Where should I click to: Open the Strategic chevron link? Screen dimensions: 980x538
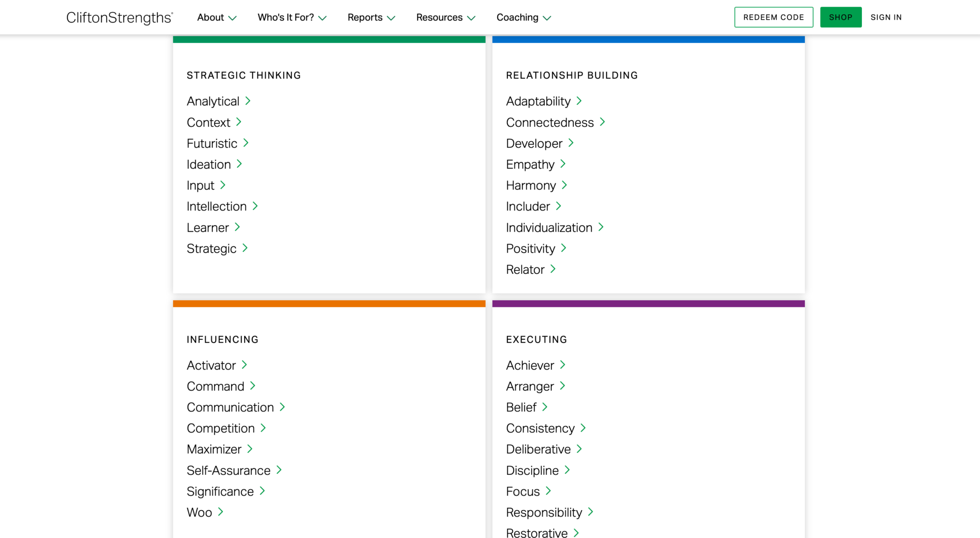(245, 248)
